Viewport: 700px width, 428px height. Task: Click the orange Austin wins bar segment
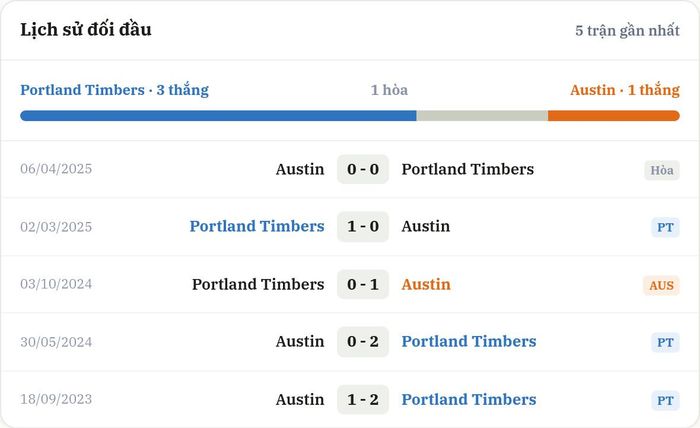[x=614, y=116]
